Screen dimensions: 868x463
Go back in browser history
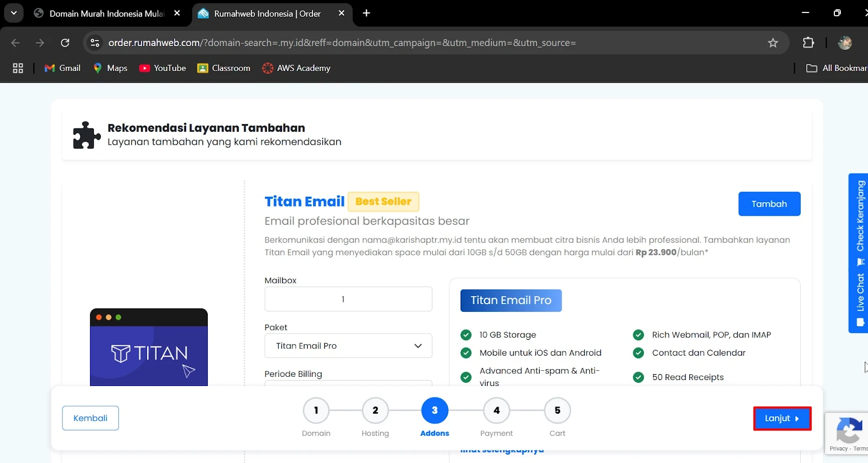(x=15, y=43)
